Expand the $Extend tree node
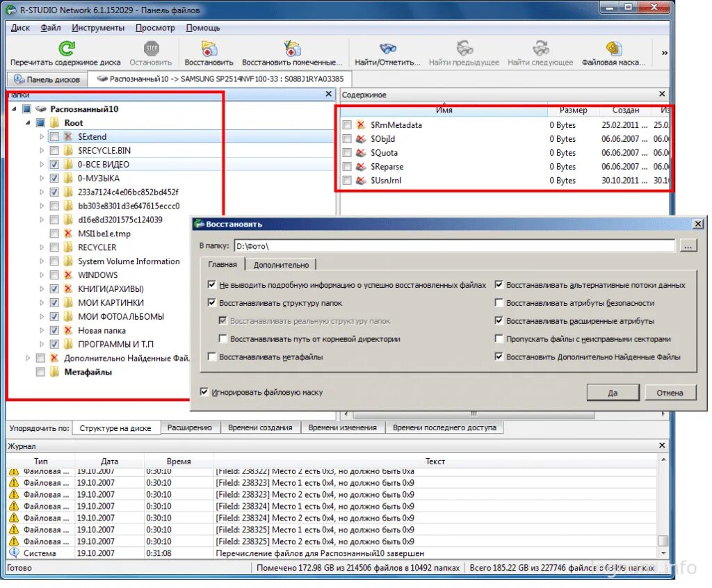 (41, 137)
